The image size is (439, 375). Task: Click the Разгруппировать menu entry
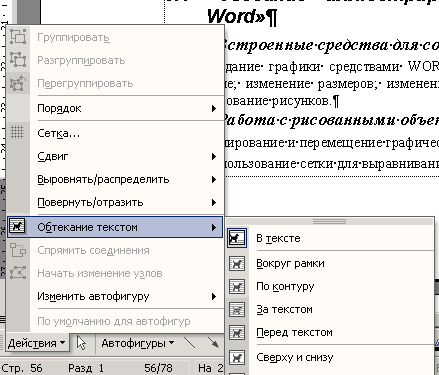click(x=115, y=60)
